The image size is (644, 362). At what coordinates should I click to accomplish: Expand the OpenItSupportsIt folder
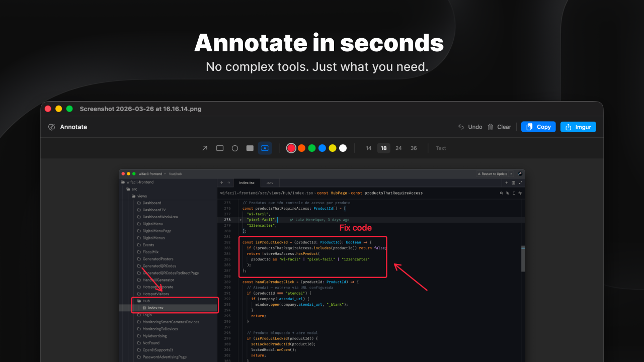[155, 350]
